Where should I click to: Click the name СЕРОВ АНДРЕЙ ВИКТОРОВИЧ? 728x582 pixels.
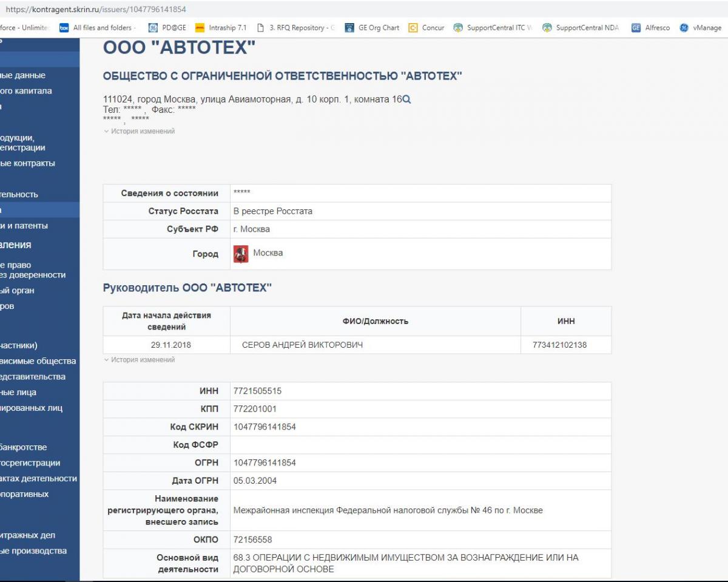302,345
